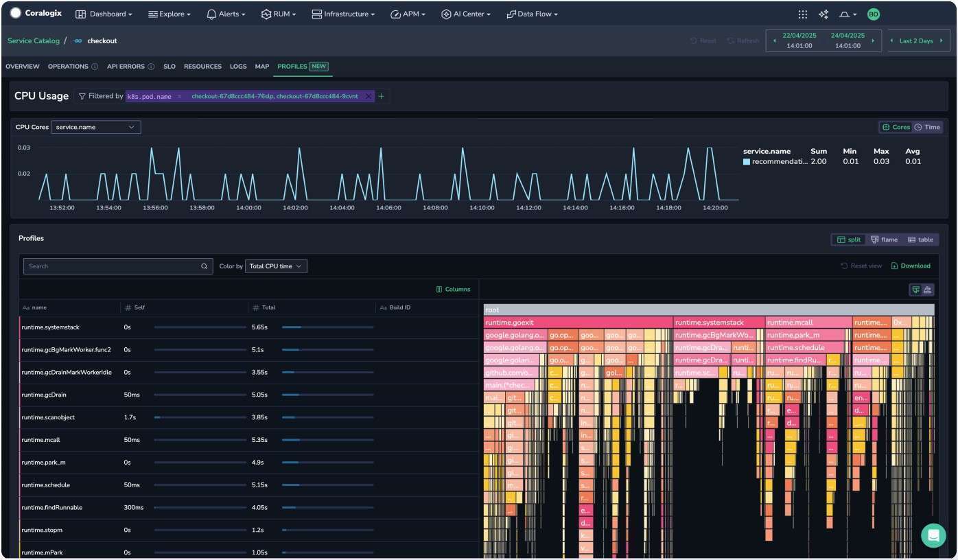Open the Alerts menu

[226, 14]
